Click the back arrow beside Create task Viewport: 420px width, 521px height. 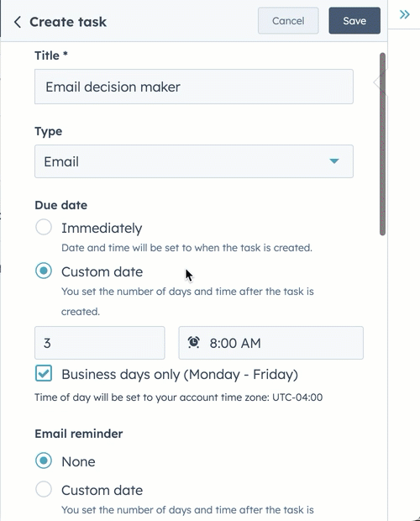(18, 22)
